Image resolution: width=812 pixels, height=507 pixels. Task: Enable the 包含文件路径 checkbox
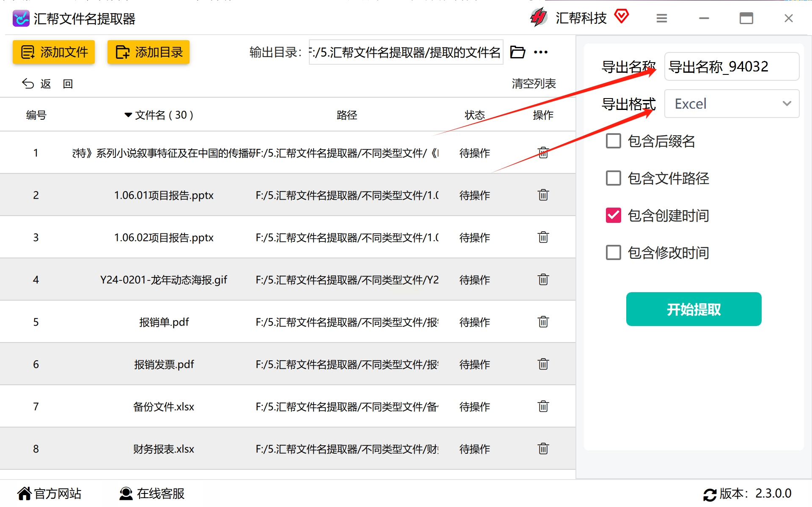coord(613,178)
